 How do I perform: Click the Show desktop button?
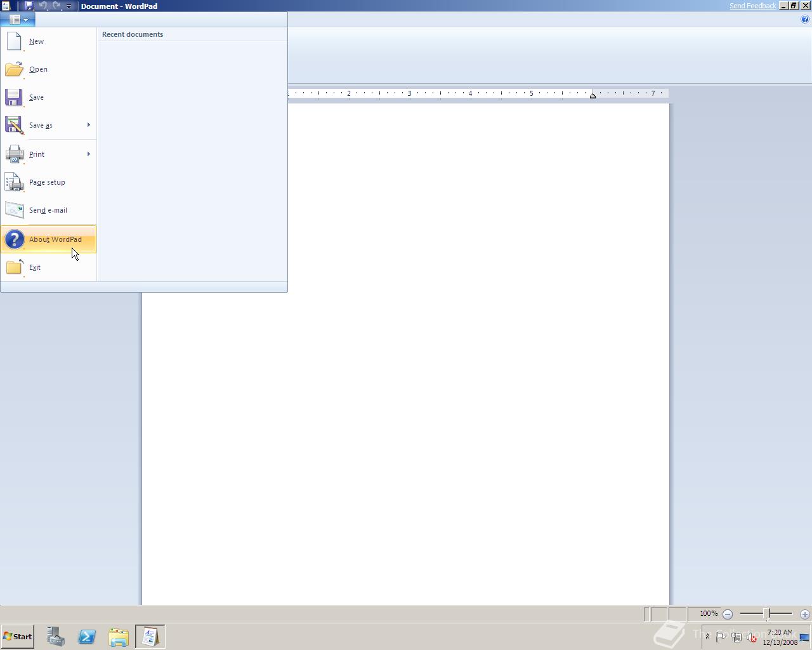[x=804, y=637]
